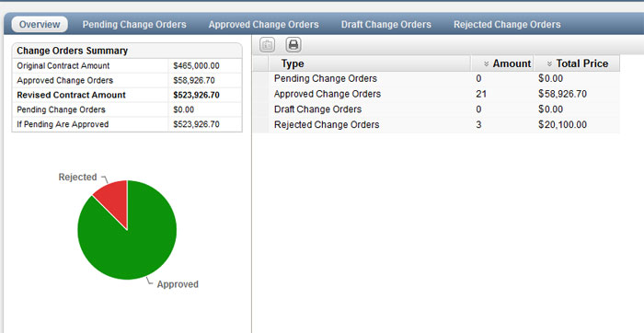Select the Pending Change Orders table row

[x=436, y=78]
